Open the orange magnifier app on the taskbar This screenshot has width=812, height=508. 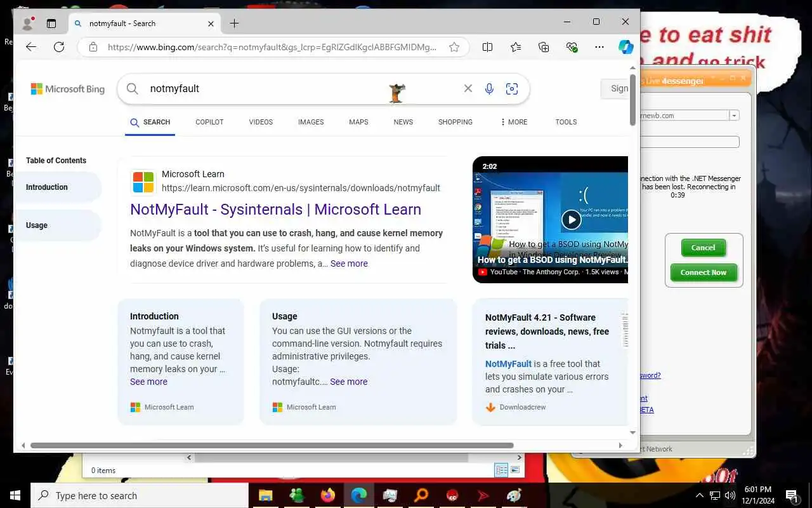[x=421, y=495]
